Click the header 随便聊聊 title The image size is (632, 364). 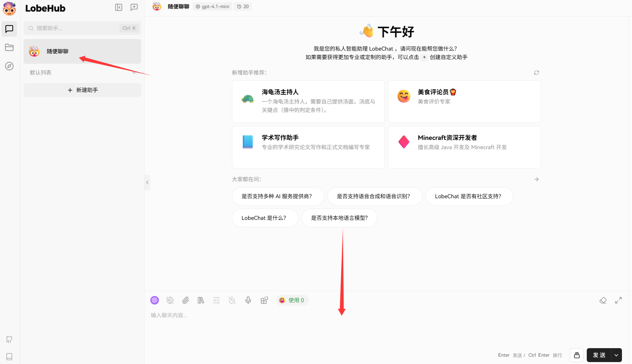(x=179, y=7)
